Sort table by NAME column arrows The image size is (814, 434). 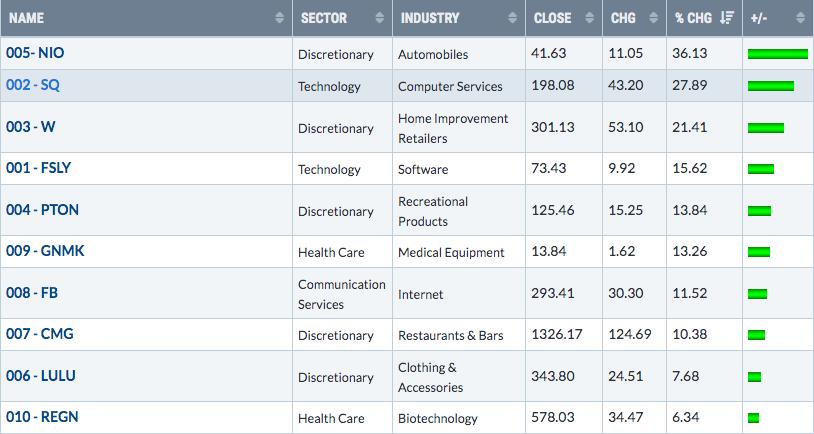coord(278,18)
